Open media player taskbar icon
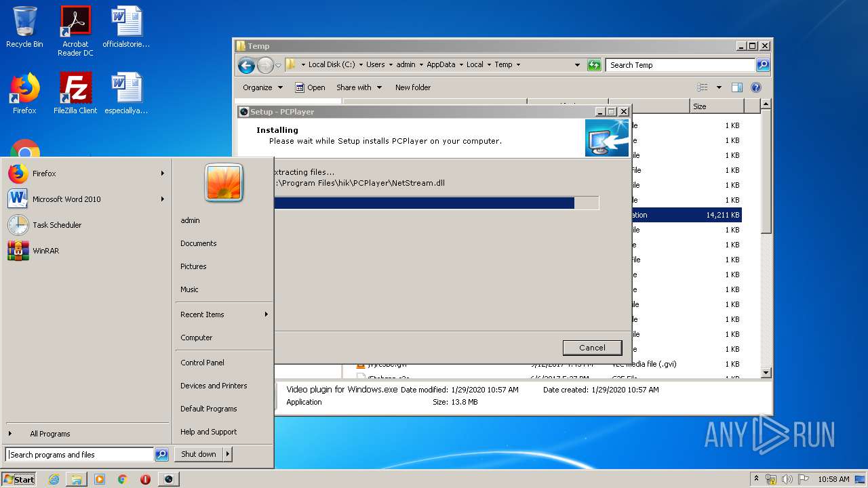The height and width of the screenshot is (488, 868). pos(100,479)
